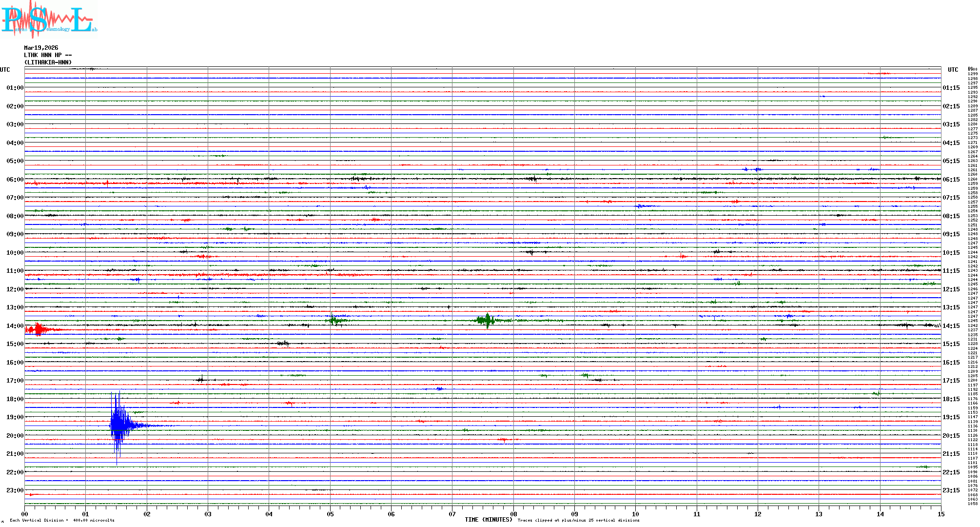Click the top-right UTC label
The height and width of the screenshot is (527, 980).
pos(953,70)
